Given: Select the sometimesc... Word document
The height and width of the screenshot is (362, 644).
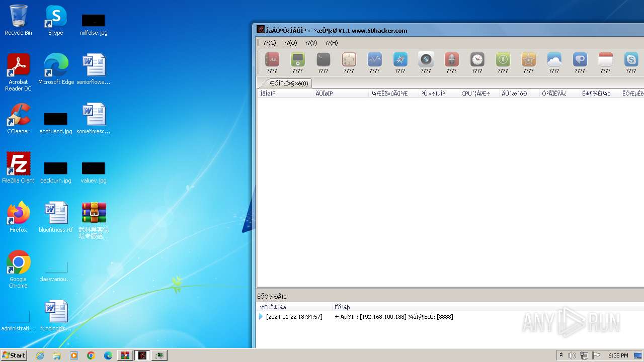Looking at the screenshot, I should (94, 119).
